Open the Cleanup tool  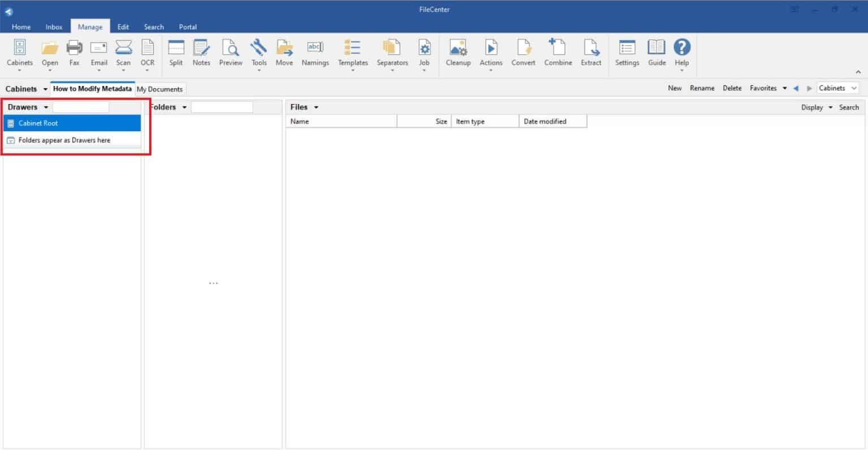(x=458, y=54)
